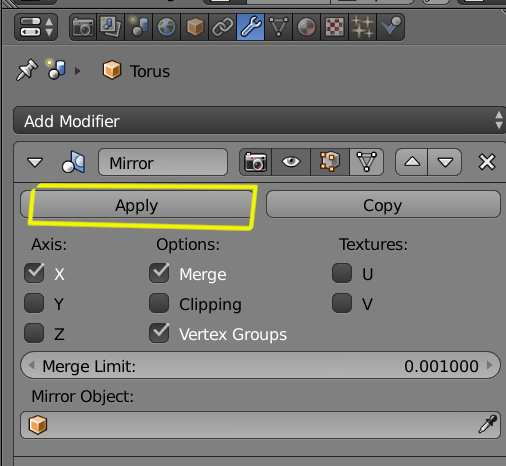Open editor type selector dropdown

coord(36,27)
